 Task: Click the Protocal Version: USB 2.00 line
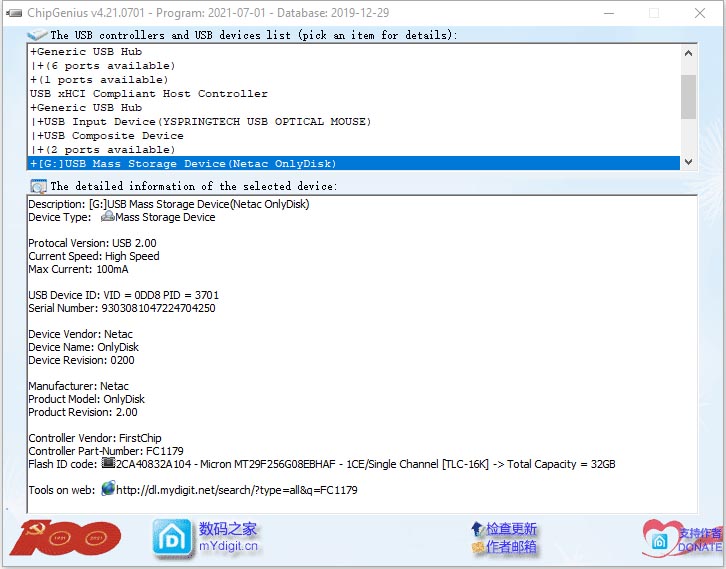click(93, 243)
